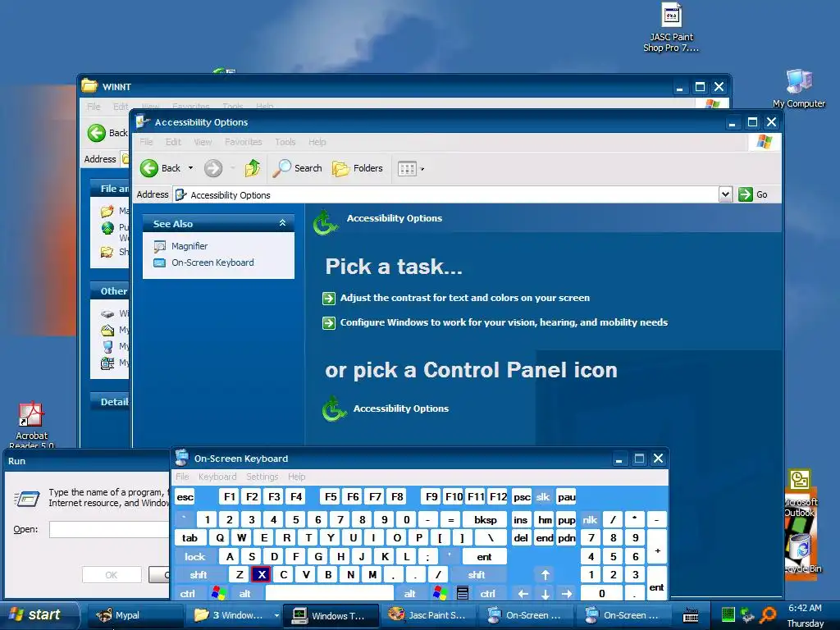
Task: Toggle the left ctrl key
Action: (x=188, y=594)
